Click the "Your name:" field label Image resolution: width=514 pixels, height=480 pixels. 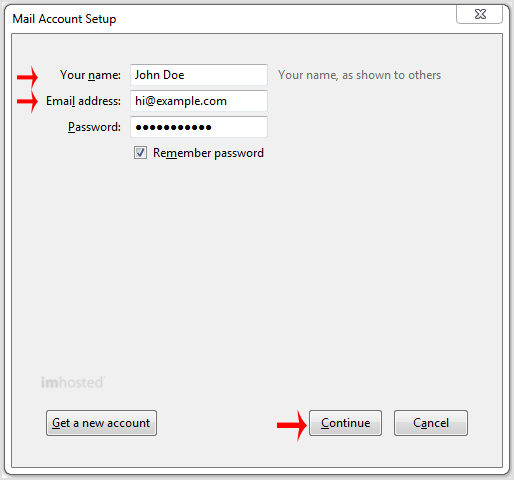(90, 75)
